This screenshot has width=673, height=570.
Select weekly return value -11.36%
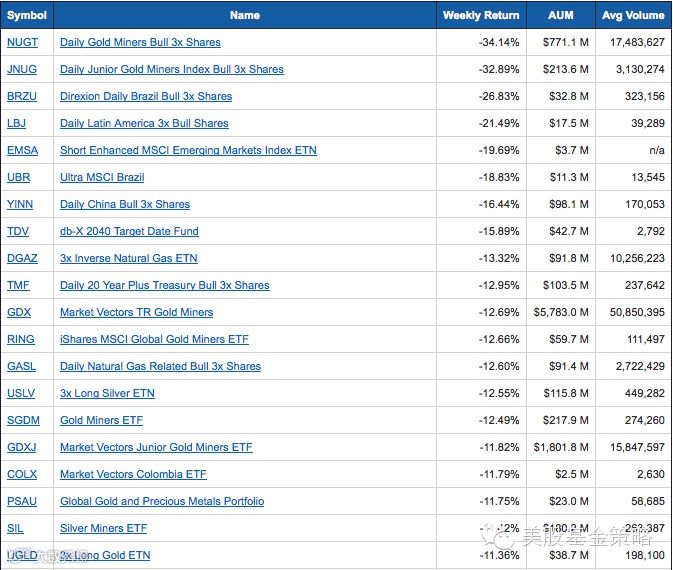(x=499, y=555)
